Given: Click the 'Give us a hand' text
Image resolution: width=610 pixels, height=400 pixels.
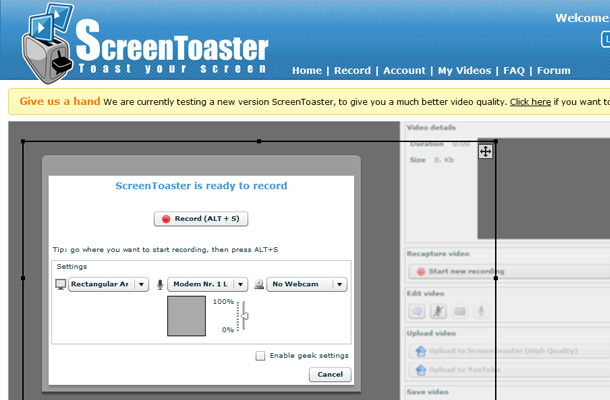Looking at the screenshot, I should click(60, 101).
